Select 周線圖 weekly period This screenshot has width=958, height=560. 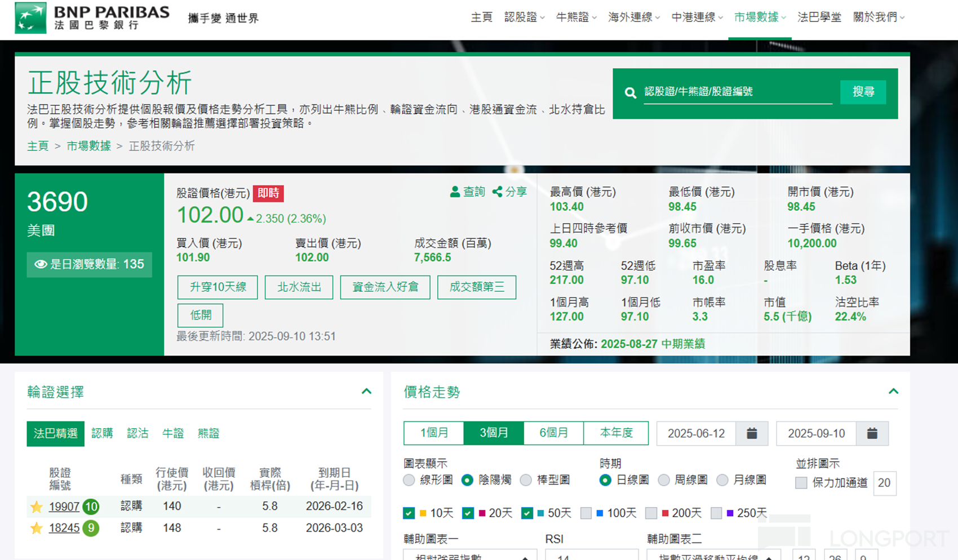click(x=664, y=480)
